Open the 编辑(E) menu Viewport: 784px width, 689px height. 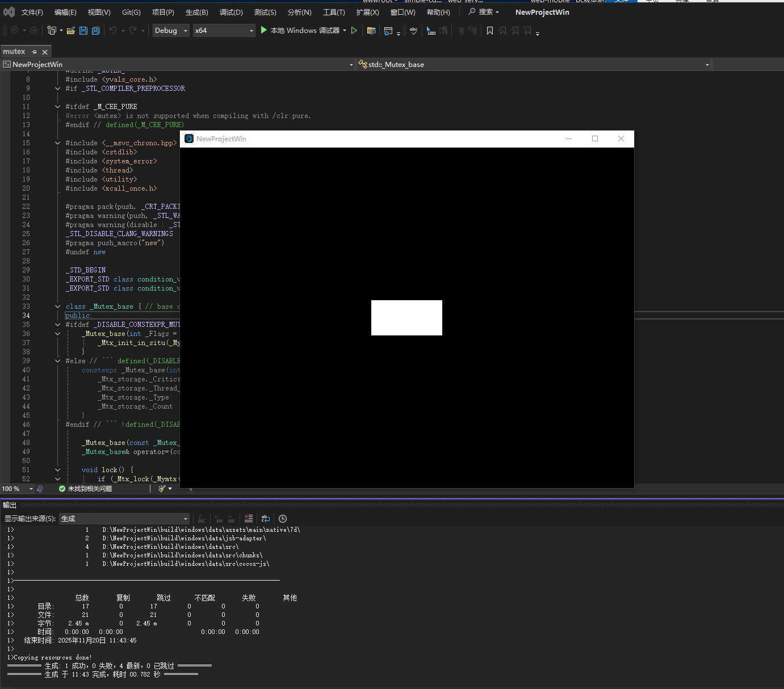(x=65, y=12)
